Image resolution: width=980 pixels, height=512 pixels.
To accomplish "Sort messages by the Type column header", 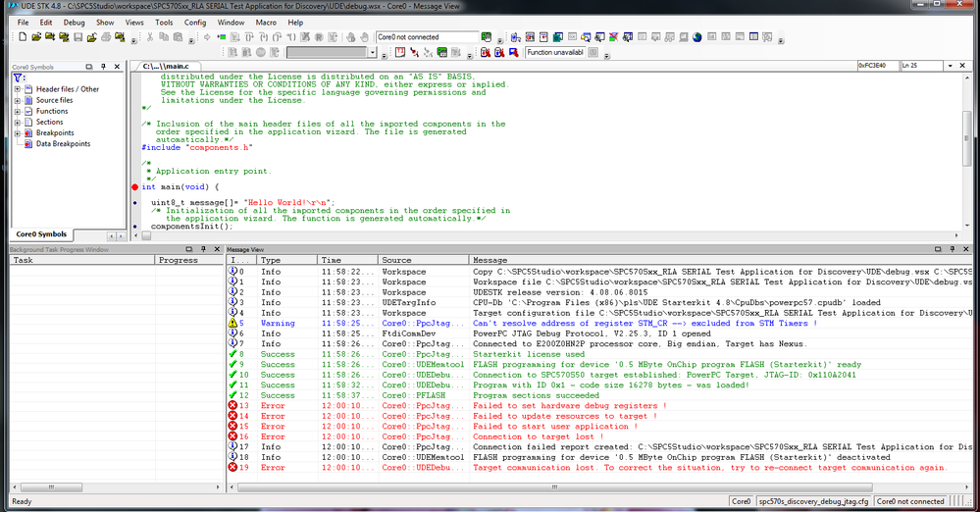I will [x=287, y=260].
